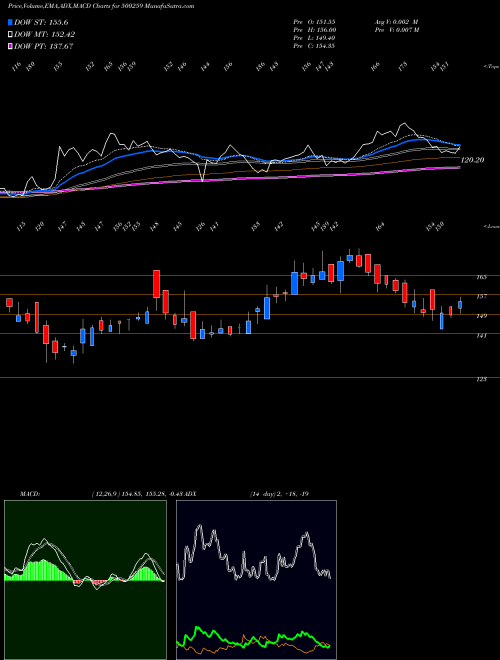Click the 120.20 price label on EMA chart
Viewport: 500px width, 660px height.
point(473,160)
